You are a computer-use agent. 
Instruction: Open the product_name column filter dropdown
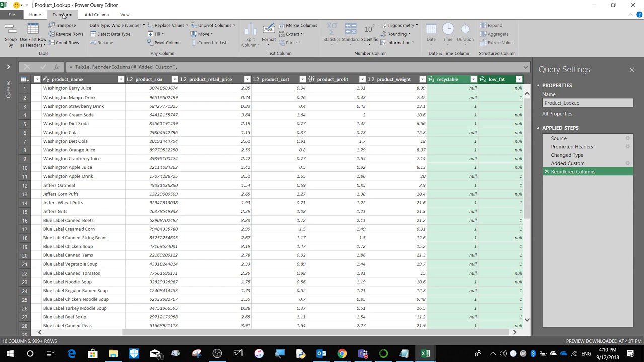coord(121,79)
